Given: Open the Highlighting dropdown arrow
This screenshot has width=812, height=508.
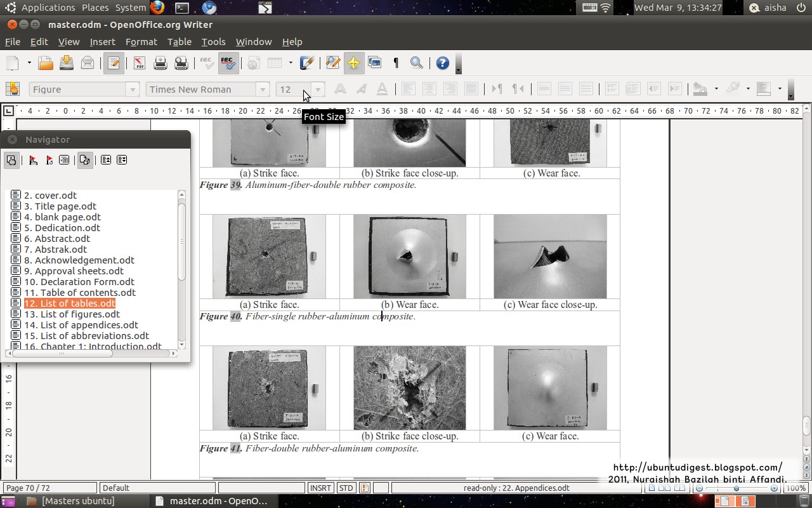Looking at the screenshot, I should click(x=748, y=89).
